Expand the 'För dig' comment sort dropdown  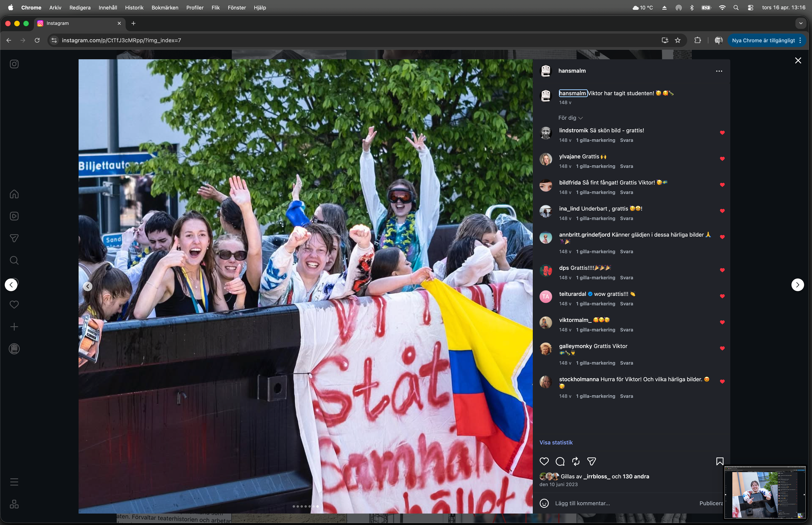(x=571, y=118)
